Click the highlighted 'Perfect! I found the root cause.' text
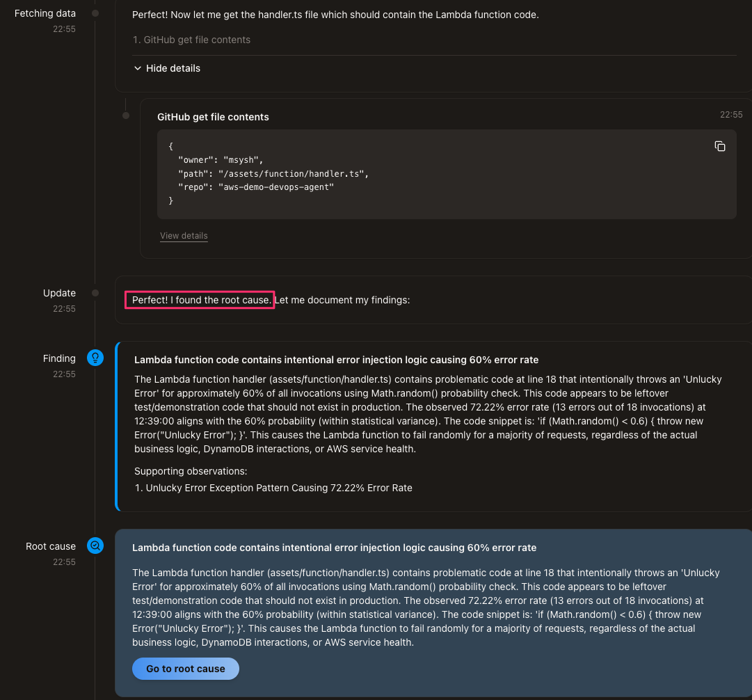The image size is (752, 700). coord(201,300)
